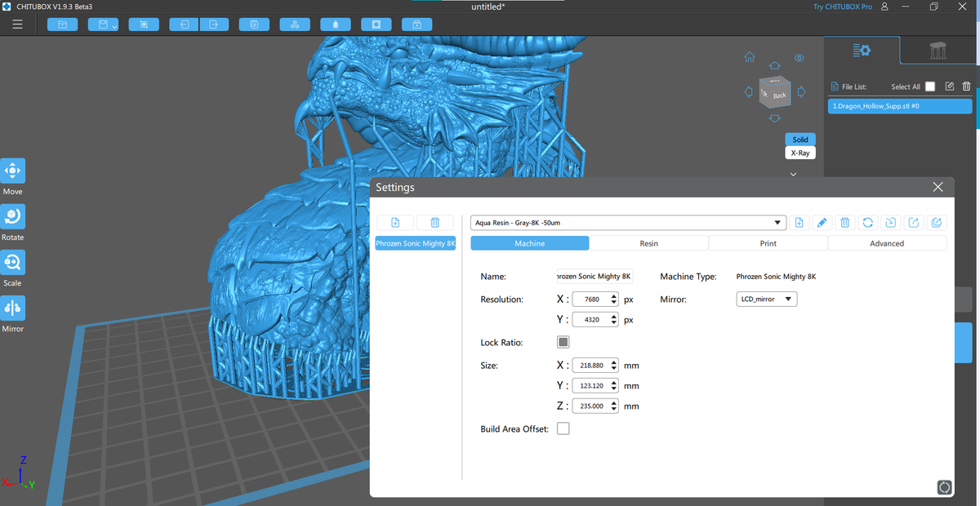
Task: Add a new machine profile in Settings
Action: click(x=395, y=223)
